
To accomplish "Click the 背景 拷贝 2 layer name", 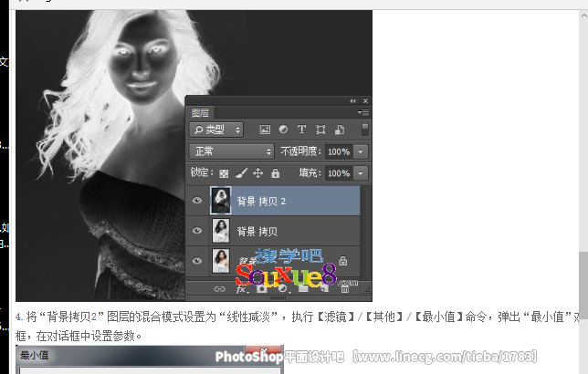I will point(261,202).
